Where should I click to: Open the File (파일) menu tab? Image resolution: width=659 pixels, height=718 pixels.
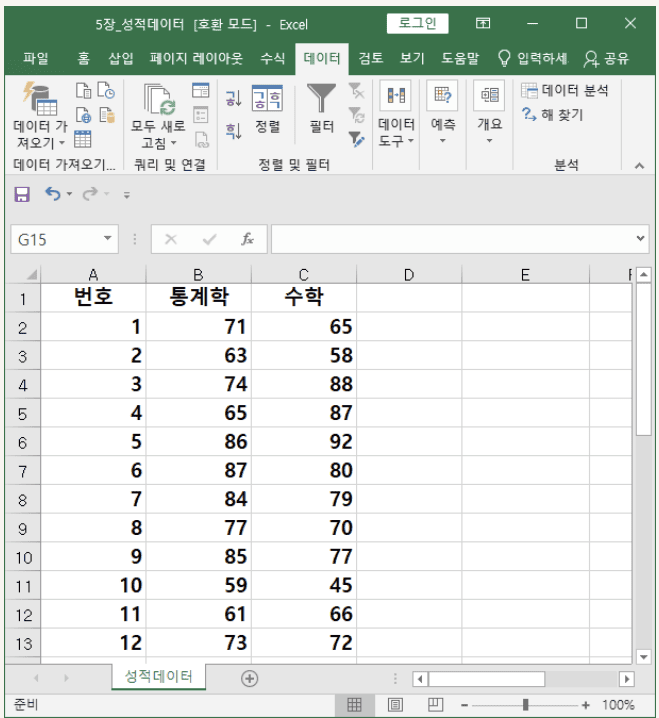pos(36,58)
